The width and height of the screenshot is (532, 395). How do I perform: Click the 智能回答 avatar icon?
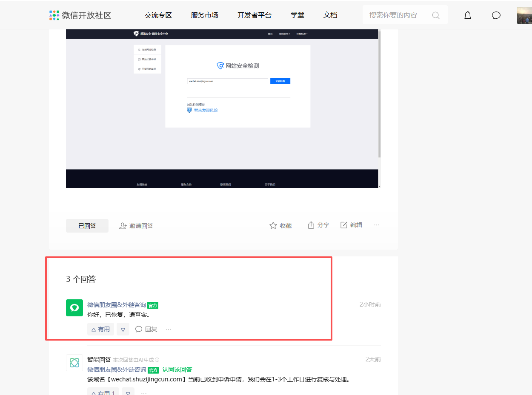[x=74, y=363]
